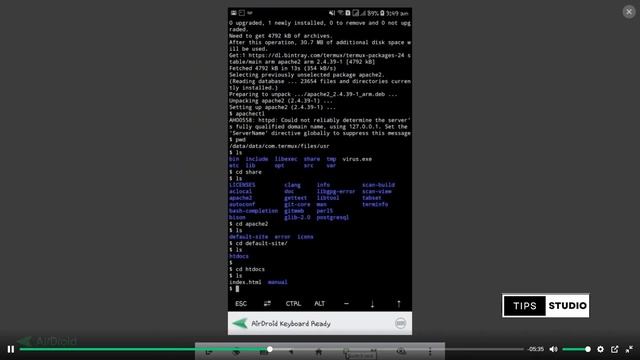Click 'terminfo' directory entry

click(x=375, y=204)
